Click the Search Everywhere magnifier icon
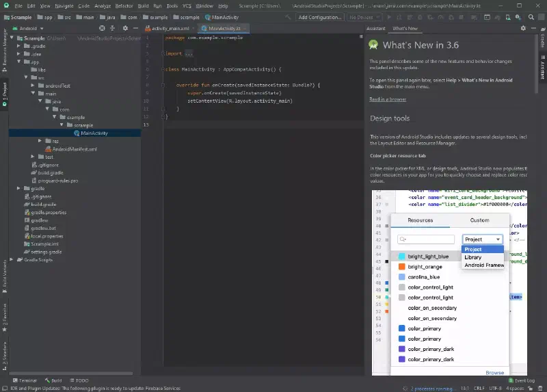 click(531, 17)
